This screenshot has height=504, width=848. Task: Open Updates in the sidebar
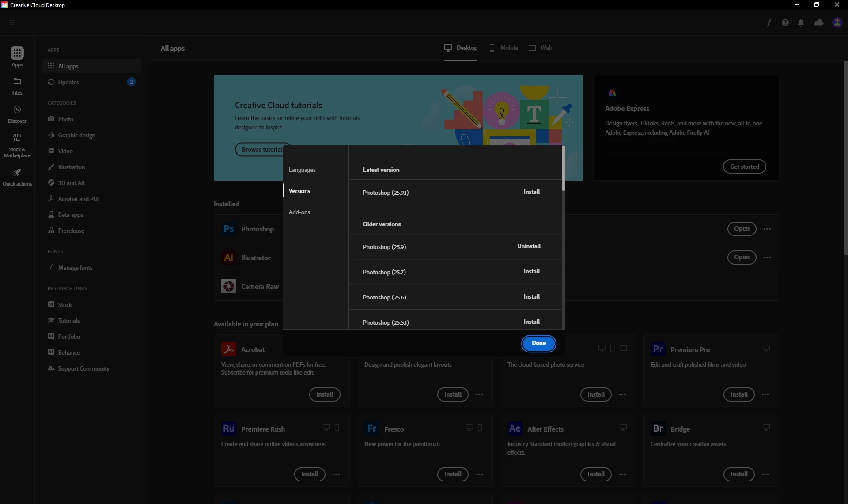pyautogui.click(x=68, y=82)
